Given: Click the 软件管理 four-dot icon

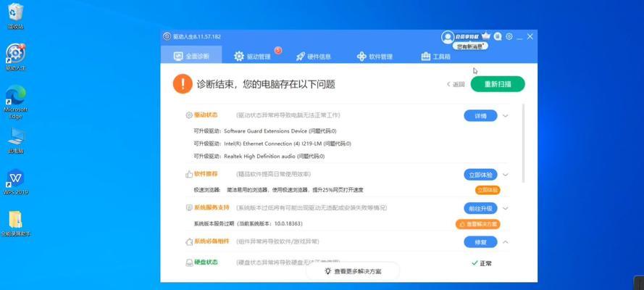Looking at the screenshot, I should pyautogui.click(x=361, y=57).
